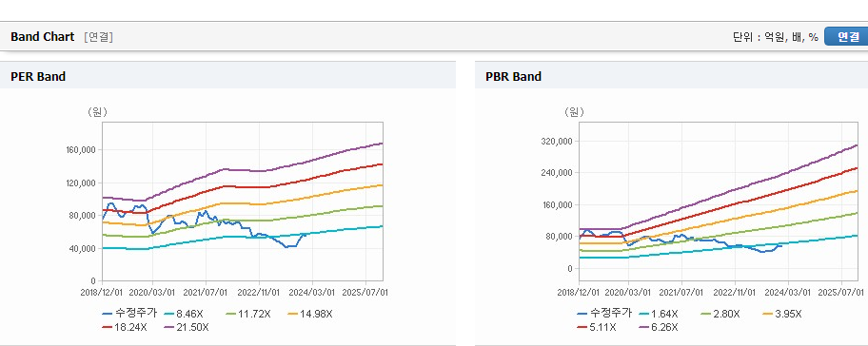Click the (원) unit label above PBR chart

(x=574, y=112)
